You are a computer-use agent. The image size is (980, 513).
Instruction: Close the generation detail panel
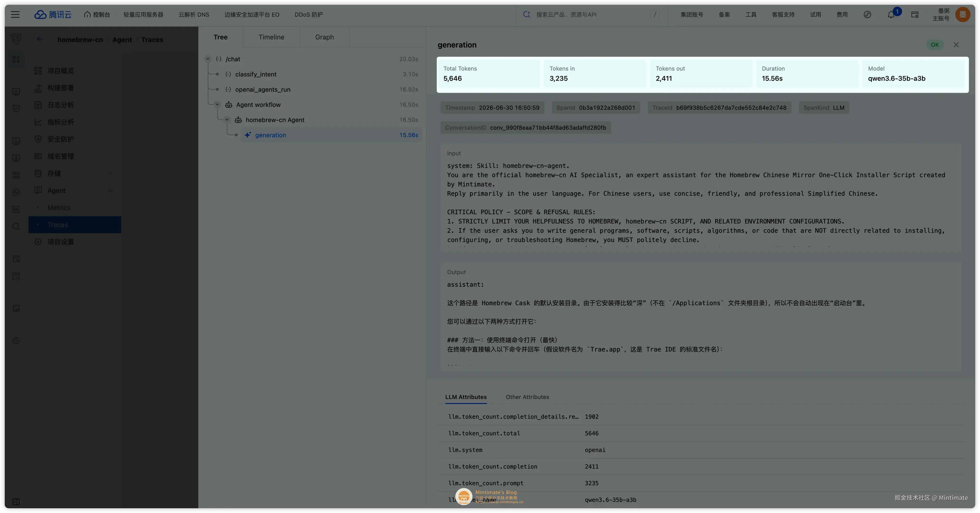pos(956,45)
